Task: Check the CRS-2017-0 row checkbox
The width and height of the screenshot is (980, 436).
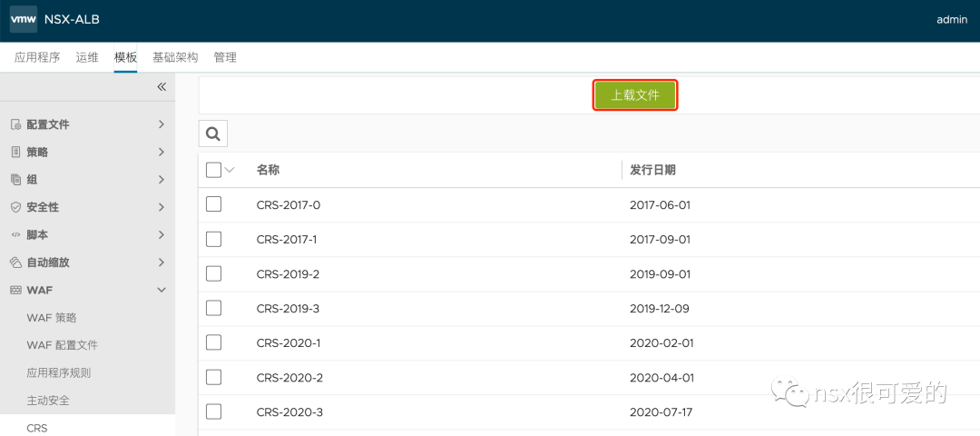Action: pyautogui.click(x=214, y=204)
